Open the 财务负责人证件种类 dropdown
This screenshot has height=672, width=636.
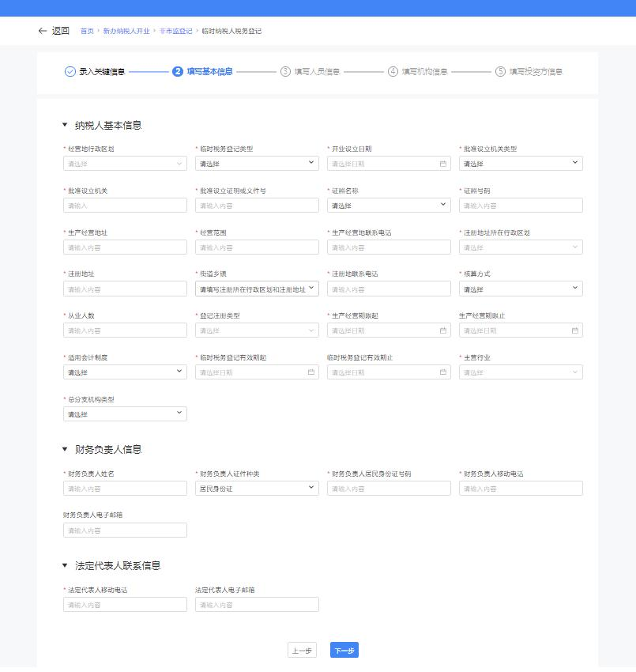pyautogui.click(x=257, y=489)
